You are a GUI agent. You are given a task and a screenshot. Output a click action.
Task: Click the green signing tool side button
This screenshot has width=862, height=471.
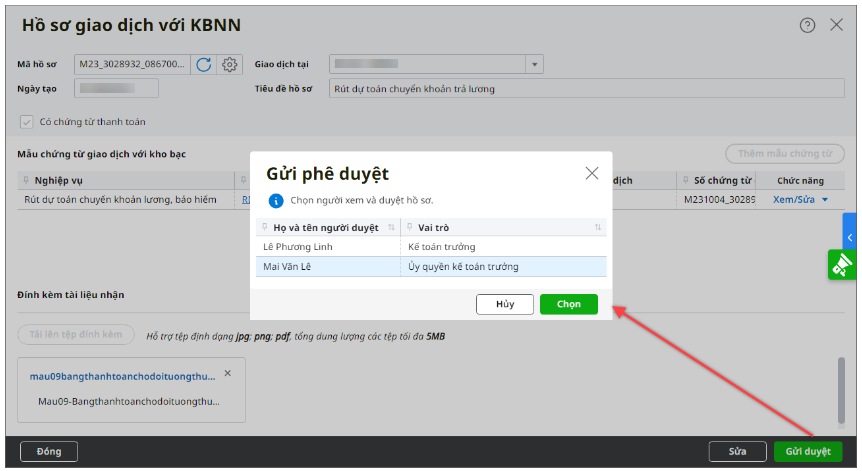842,265
